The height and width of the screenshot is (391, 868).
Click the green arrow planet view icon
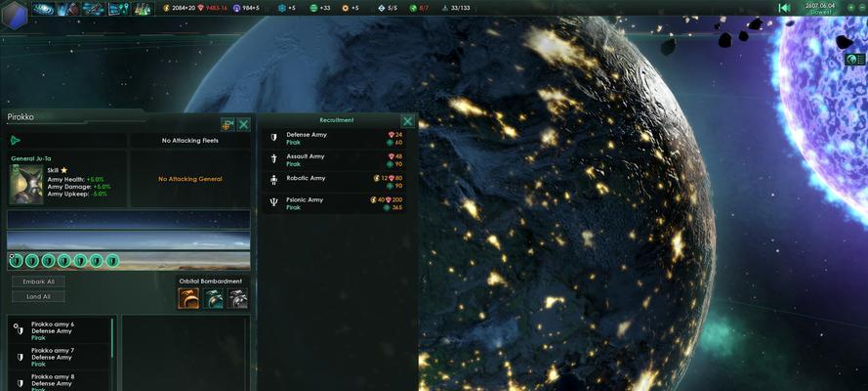16,140
